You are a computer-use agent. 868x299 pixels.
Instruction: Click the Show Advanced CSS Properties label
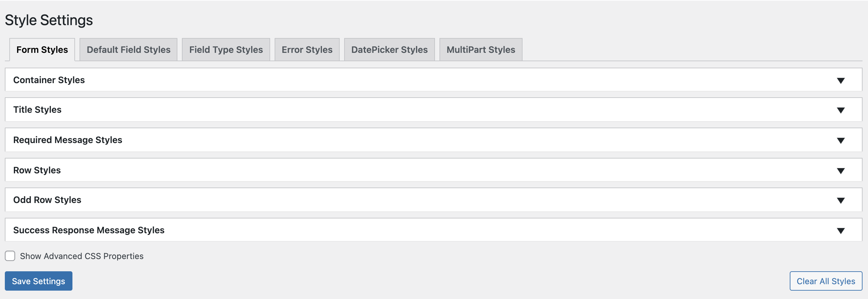[x=81, y=256]
